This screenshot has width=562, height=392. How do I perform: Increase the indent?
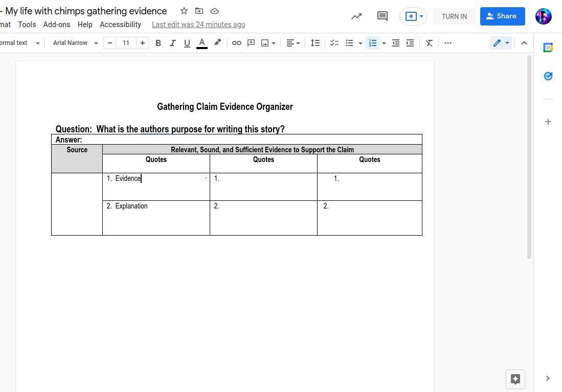(x=410, y=43)
